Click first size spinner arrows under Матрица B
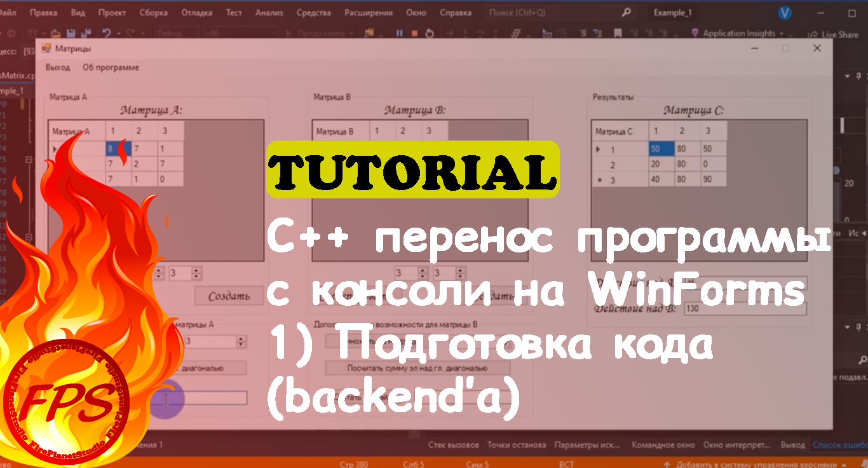 [x=423, y=273]
